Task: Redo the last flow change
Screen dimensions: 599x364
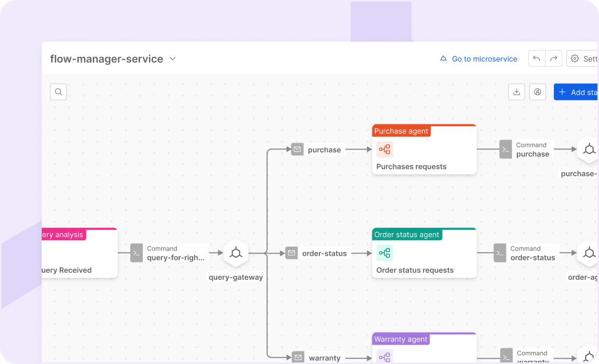Action: (x=553, y=59)
